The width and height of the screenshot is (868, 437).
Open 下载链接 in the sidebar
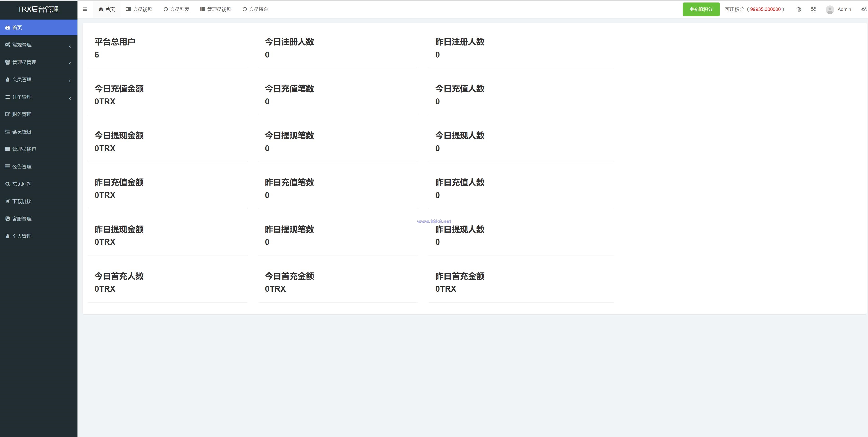coord(39,201)
